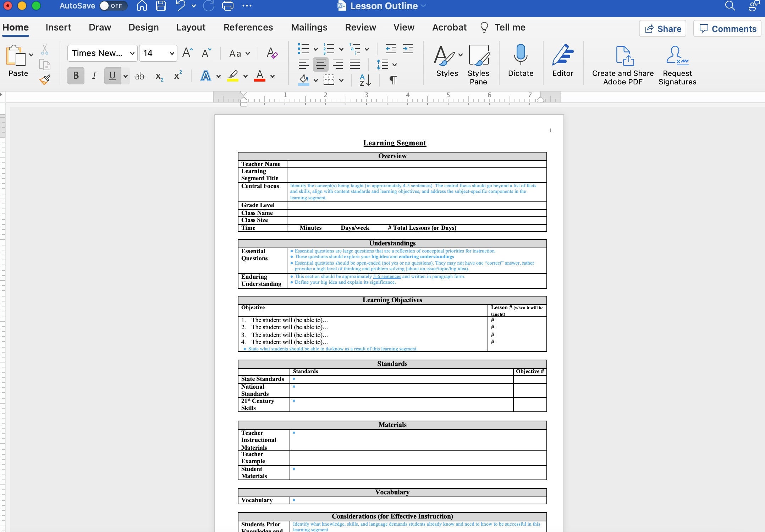This screenshot has width=765, height=532.
Task: Open Spotlight search in menu bar
Action: pyautogui.click(x=730, y=6)
